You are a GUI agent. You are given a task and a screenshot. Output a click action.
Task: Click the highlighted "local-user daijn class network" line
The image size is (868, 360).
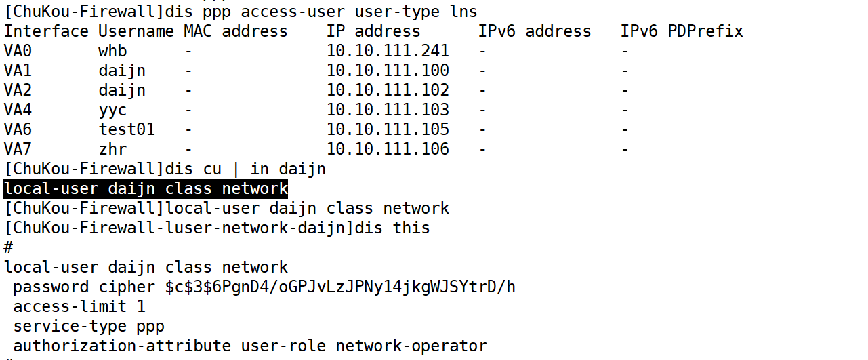[146, 188]
